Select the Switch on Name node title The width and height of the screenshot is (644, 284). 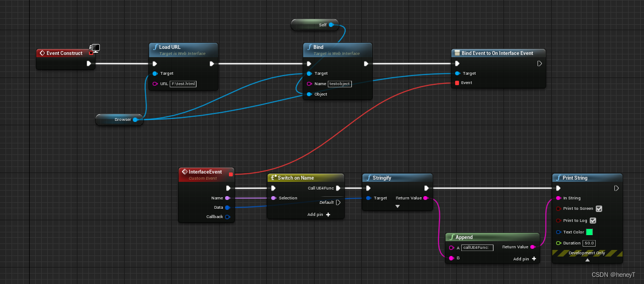click(x=296, y=178)
